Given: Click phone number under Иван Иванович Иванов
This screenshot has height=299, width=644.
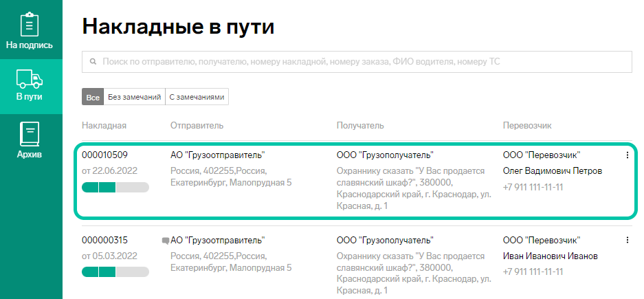Looking at the screenshot, I should [533, 272].
